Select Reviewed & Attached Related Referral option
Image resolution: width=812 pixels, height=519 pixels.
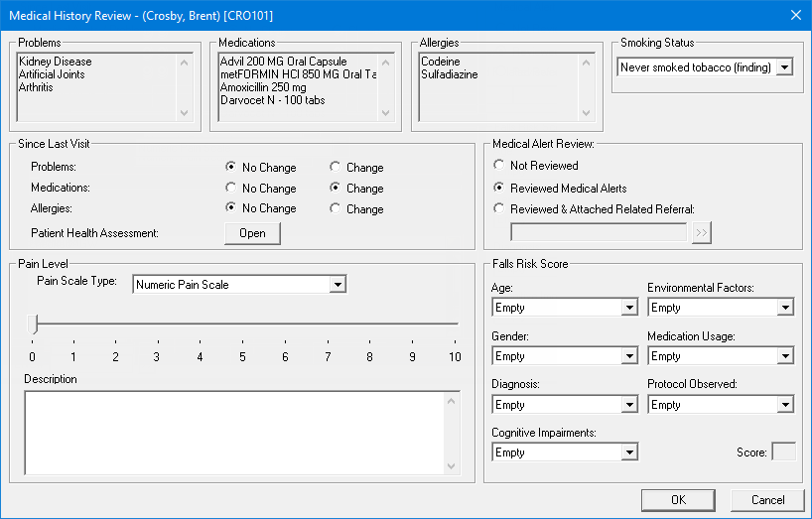coord(499,208)
